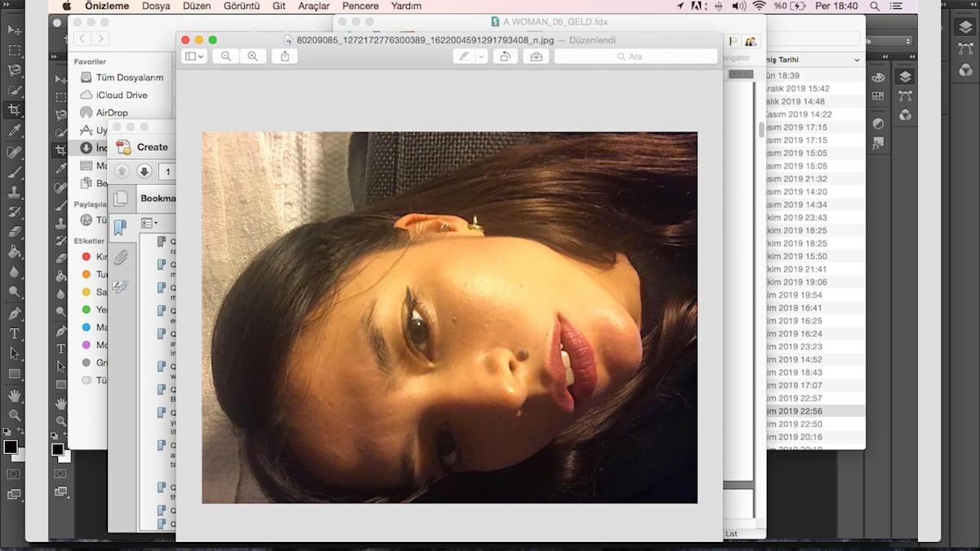Select the Move tool in Photoshop
This screenshot has width=980, height=551.
[14, 30]
